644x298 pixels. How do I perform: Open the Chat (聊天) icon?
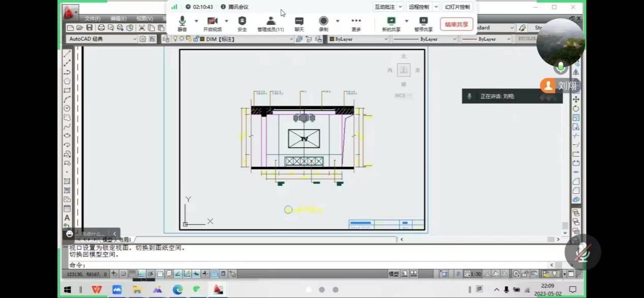click(299, 23)
